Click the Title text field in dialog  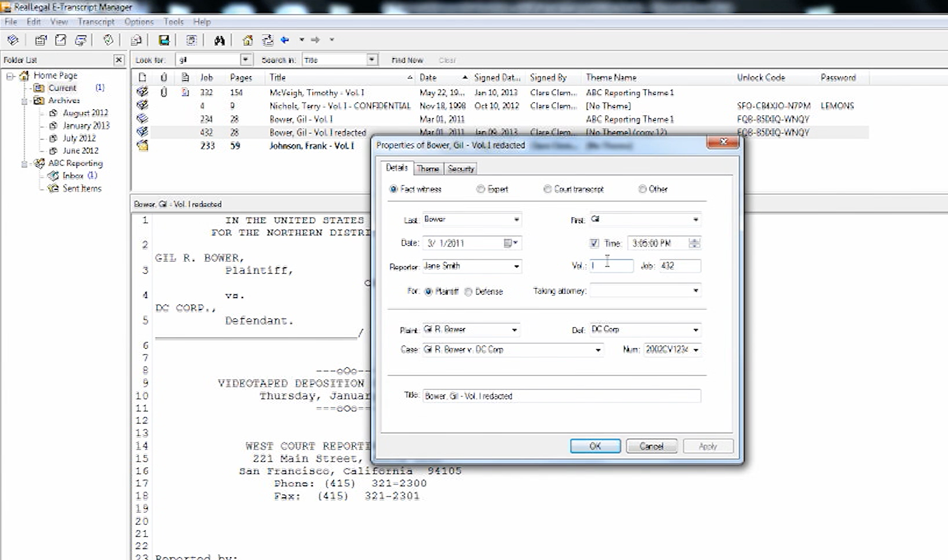(x=561, y=396)
